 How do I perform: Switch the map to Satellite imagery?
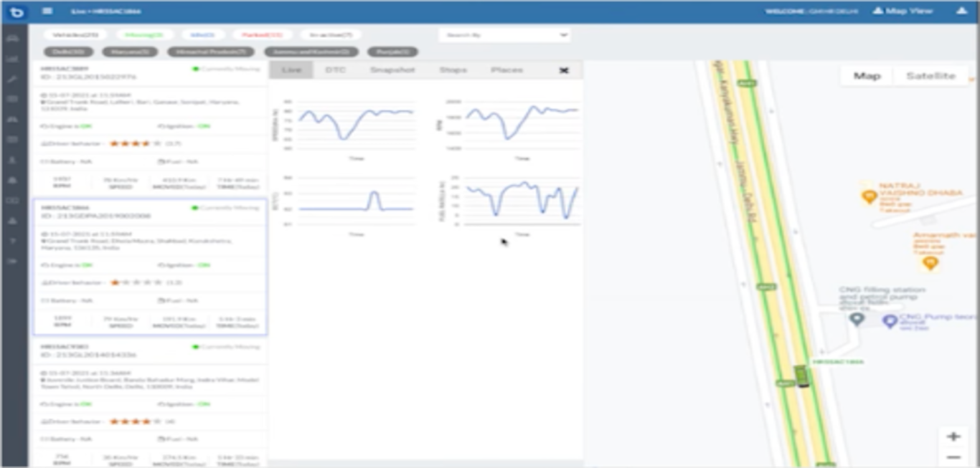click(930, 76)
